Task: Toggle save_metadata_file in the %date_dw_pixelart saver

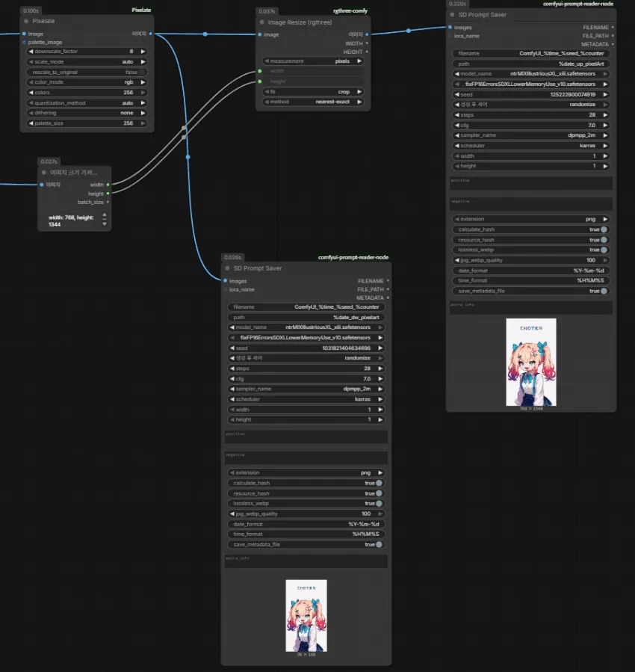Action: [306, 545]
